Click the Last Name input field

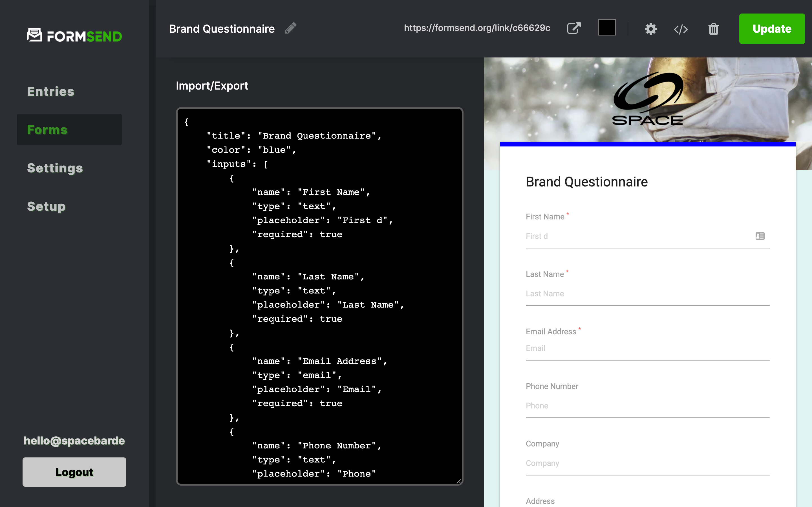[x=647, y=294]
